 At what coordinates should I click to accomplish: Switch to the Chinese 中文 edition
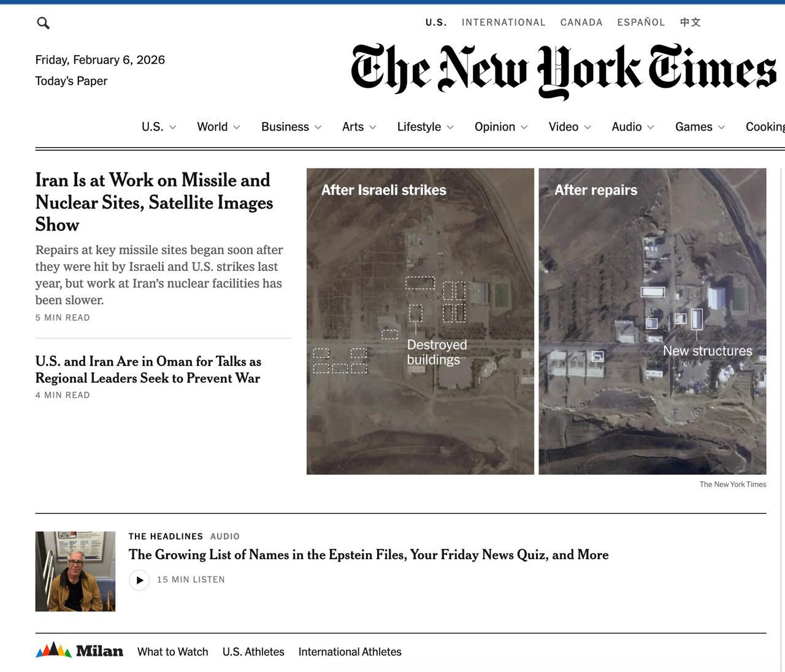690,22
